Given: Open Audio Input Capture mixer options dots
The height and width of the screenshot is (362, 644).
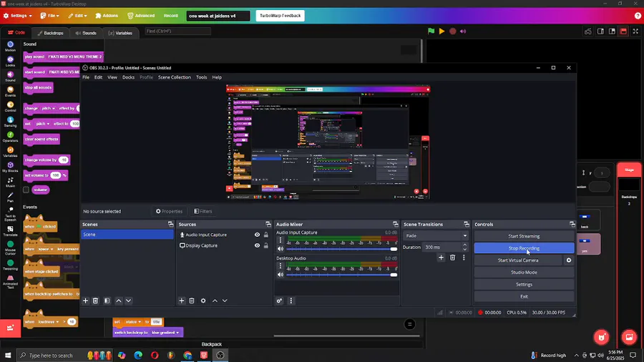Looking at the screenshot, I should 280,240.
